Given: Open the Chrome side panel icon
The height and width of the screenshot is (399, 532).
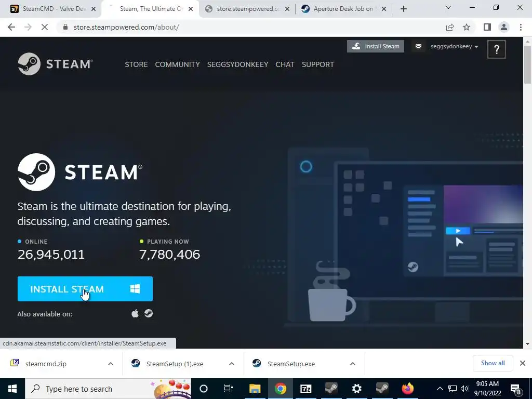Looking at the screenshot, I should (x=487, y=27).
